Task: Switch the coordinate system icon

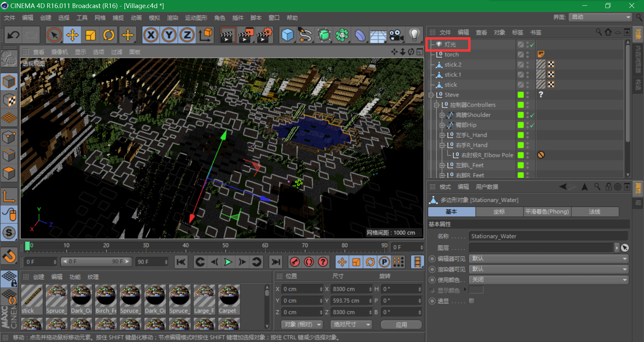Action: [x=206, y=35]
